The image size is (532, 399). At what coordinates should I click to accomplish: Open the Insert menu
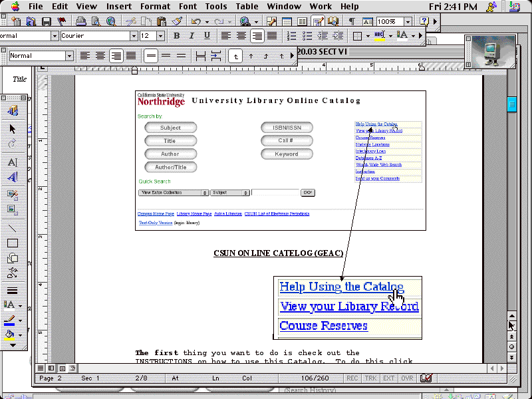pos(119,7)
